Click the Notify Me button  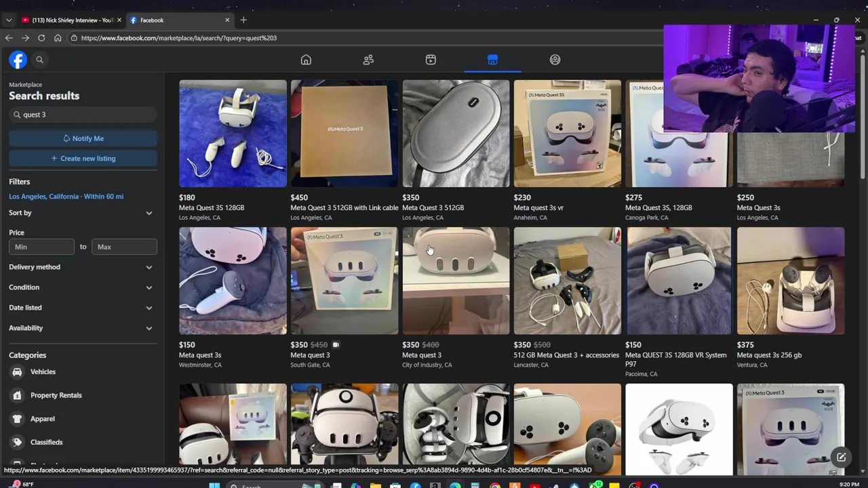[x=83, y=138]
